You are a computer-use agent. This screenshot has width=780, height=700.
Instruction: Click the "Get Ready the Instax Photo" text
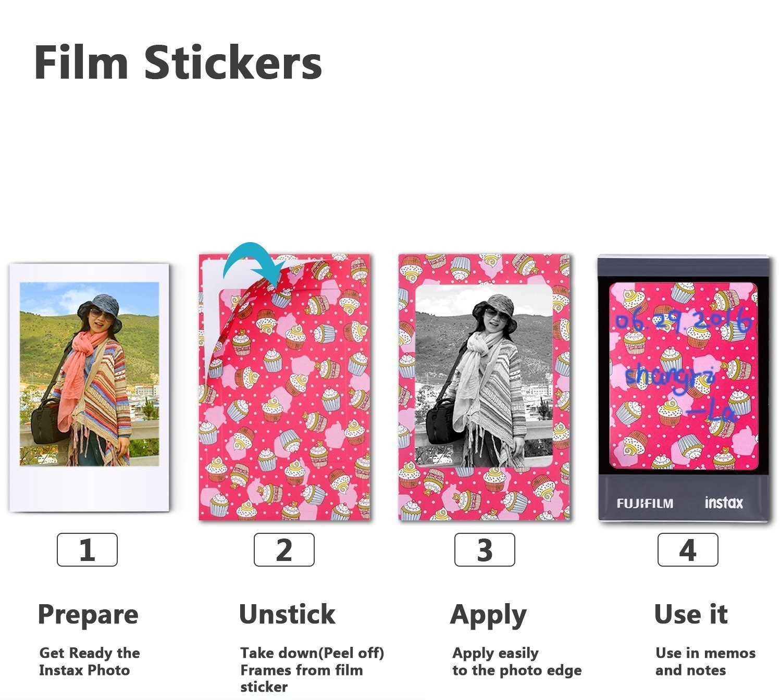pos(89,661)
